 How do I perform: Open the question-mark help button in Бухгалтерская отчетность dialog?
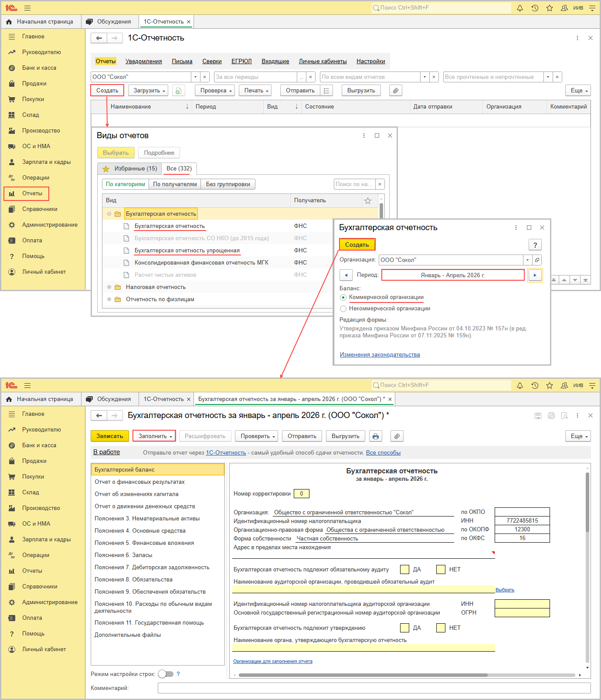click(535, 245)
